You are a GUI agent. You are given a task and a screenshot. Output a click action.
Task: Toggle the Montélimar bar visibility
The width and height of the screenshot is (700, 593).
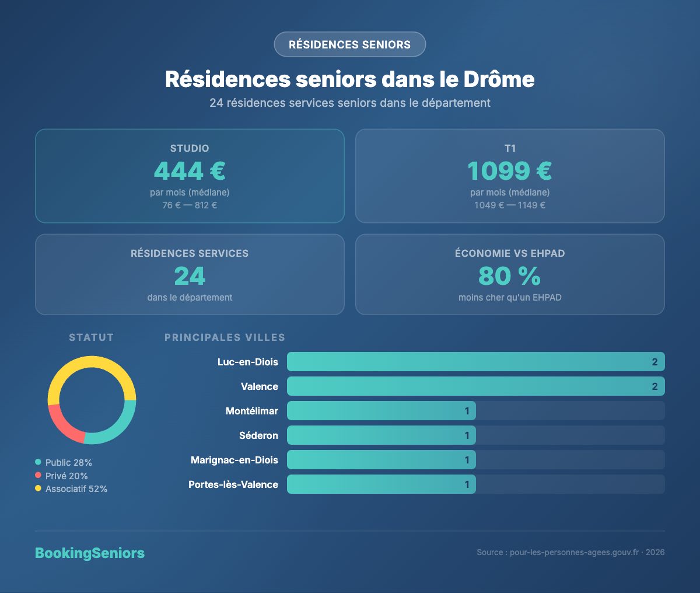coord(381,410)
